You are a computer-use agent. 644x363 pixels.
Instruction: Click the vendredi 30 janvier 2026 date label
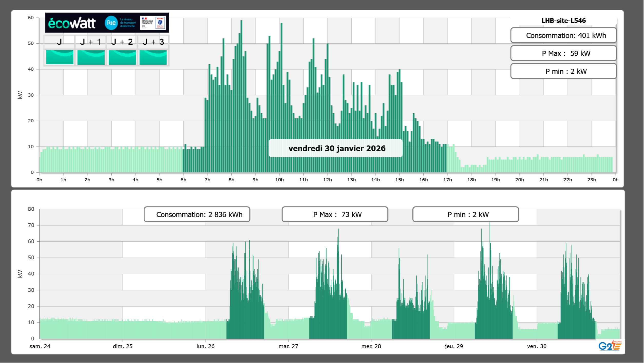click(x=336, y=148)
